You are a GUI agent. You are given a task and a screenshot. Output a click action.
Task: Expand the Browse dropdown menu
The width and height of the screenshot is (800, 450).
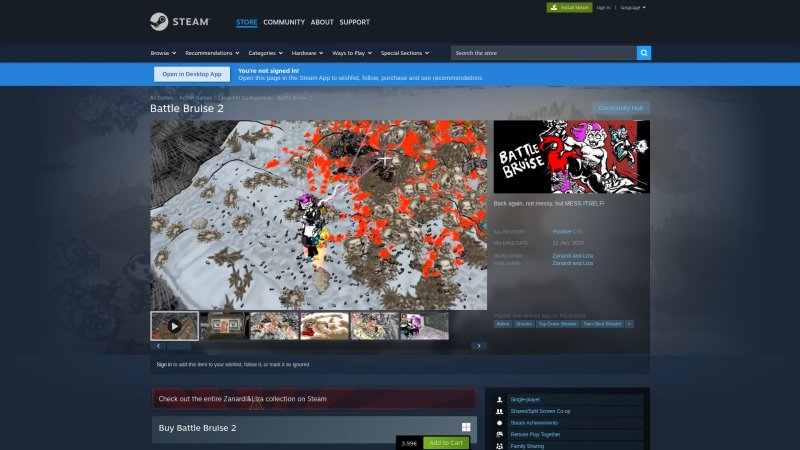pyautogui.click(x=162, y=53)
